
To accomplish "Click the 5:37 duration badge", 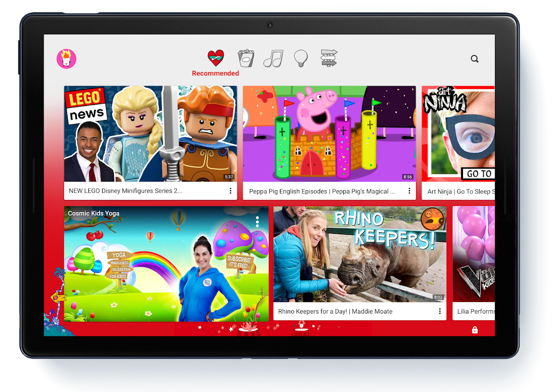I will coord(229,177).
